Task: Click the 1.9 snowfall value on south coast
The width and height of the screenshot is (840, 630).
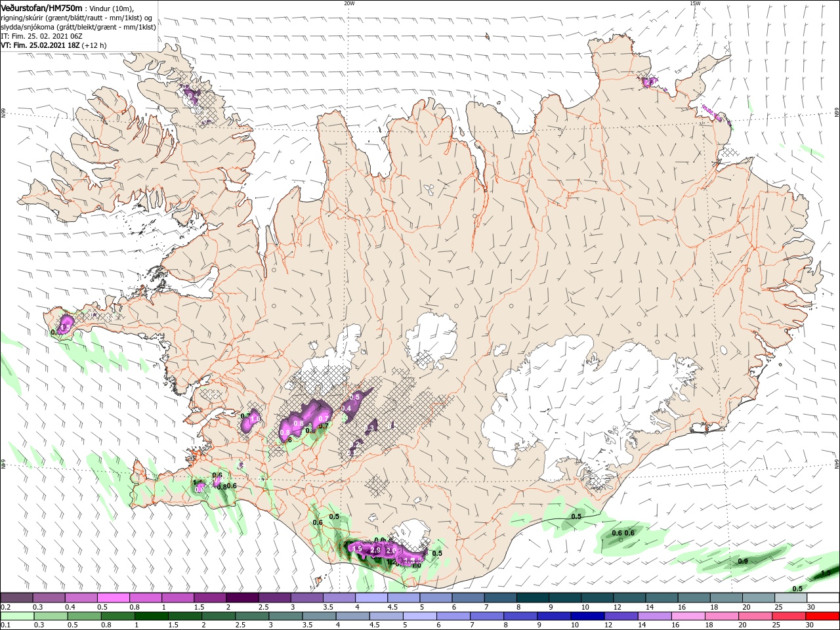Action: pos(358,549)
